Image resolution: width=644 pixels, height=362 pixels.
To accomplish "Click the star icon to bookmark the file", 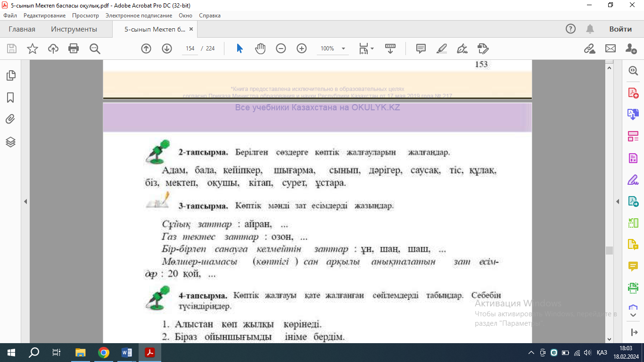I will [33, 49].
